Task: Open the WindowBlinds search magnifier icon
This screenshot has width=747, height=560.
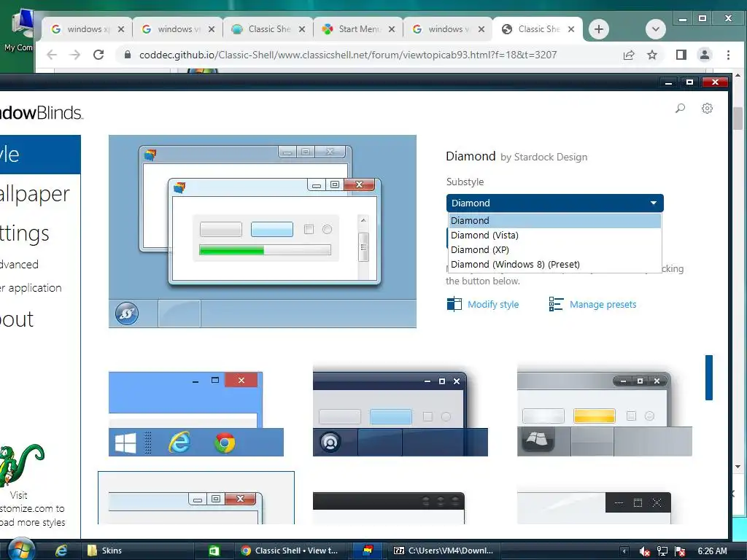Action: 680,108
